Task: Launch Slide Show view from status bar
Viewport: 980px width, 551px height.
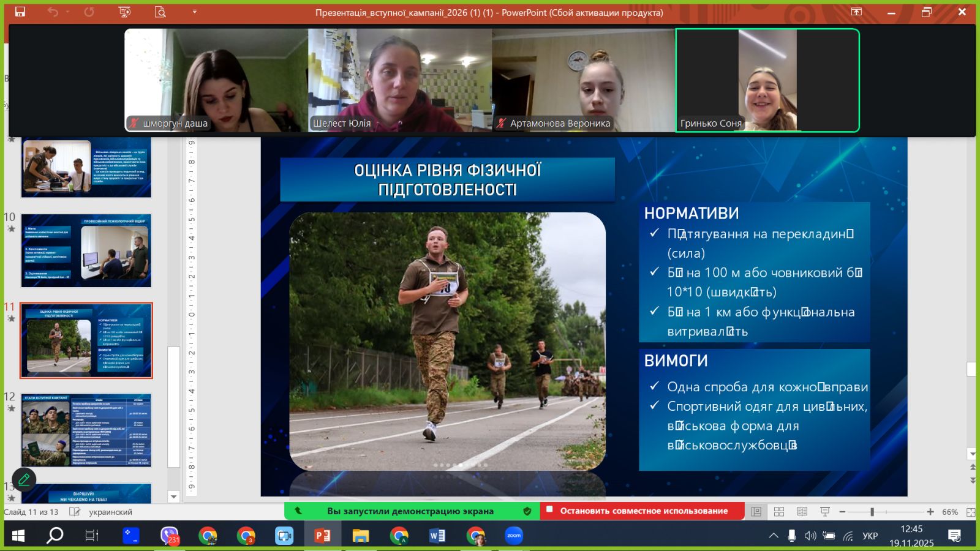Action: (825, 512)
